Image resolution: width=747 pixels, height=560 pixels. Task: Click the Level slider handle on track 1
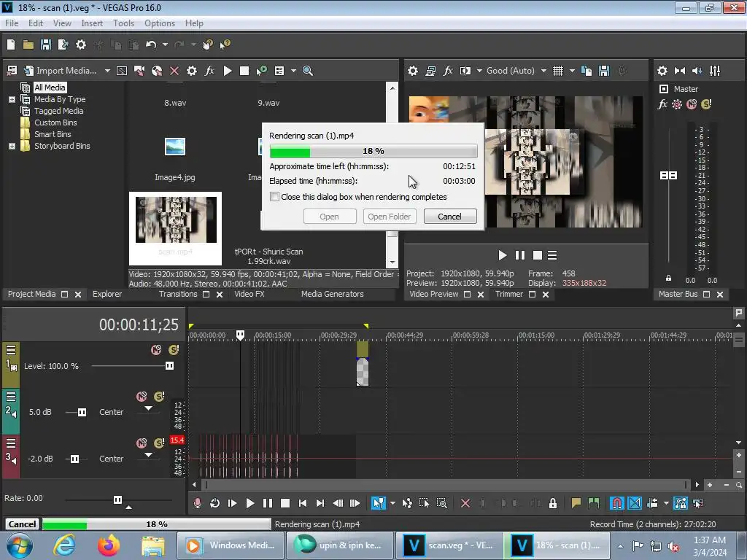(169, 366)
